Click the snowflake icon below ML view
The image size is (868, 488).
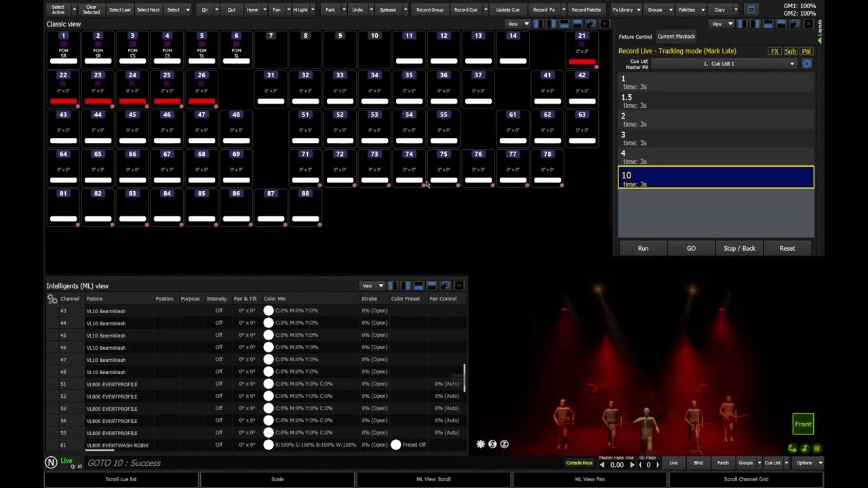[x=481, y=445]
